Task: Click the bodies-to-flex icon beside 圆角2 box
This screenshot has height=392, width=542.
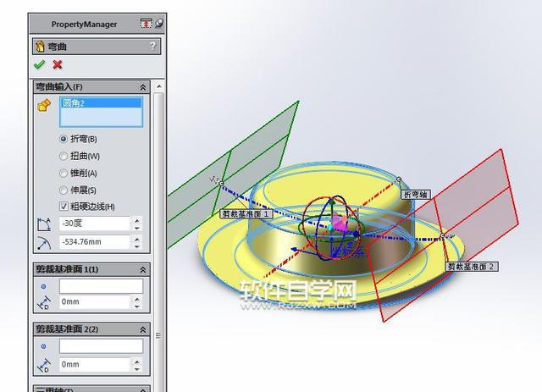Action: (x=44, y=105)
